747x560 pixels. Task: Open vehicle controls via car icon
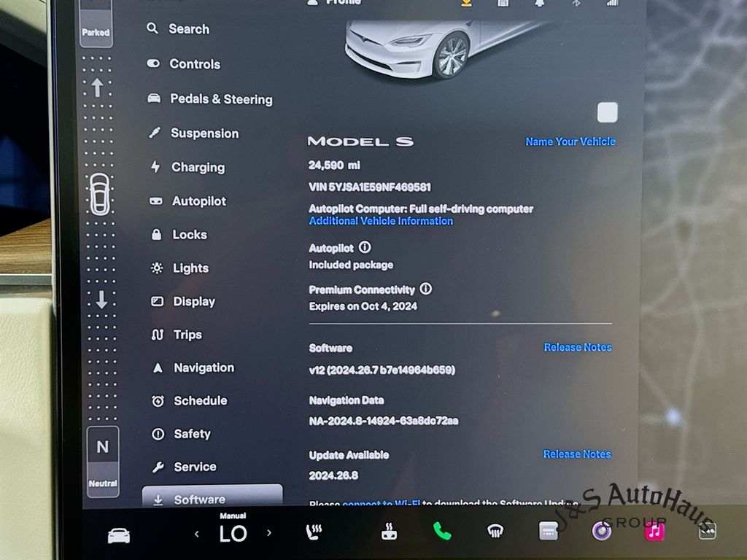click(x=119, y=536)
